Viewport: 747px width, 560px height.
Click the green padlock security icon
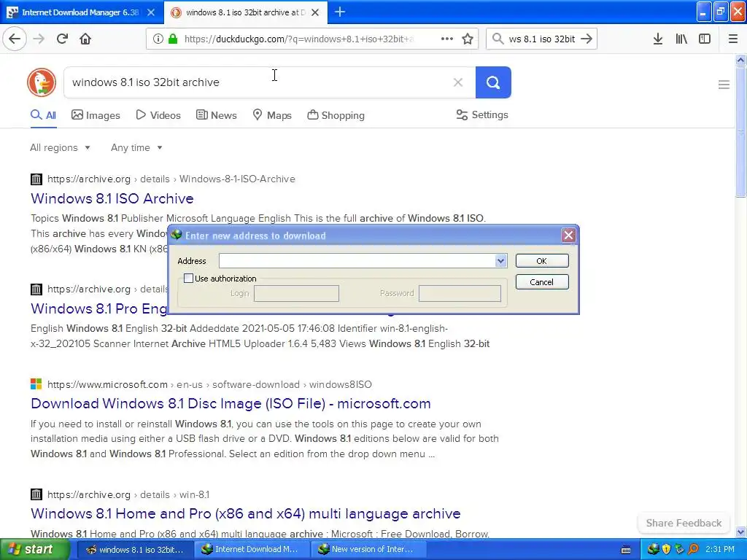pyautogui.click(x=172, y=39)
